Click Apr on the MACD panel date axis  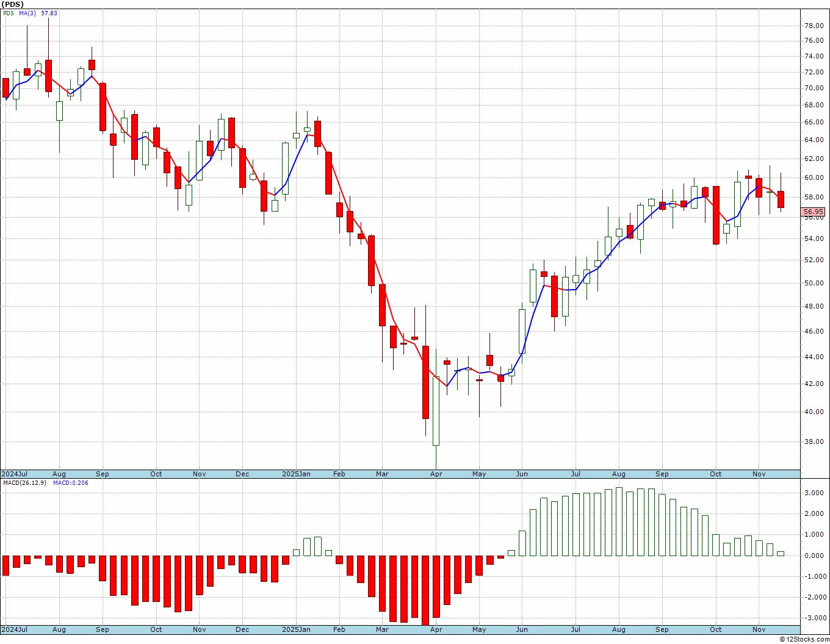click(436, 629)
